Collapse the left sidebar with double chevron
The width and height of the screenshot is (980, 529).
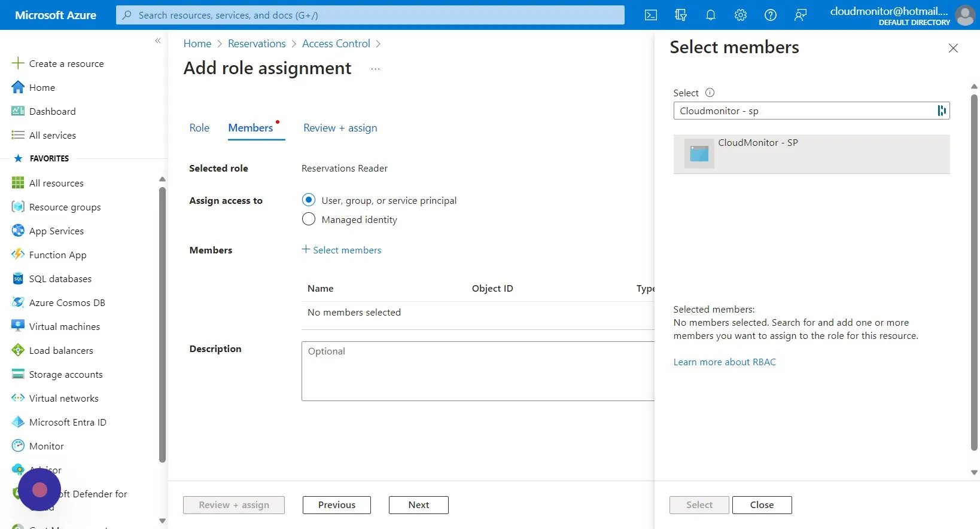158,41
